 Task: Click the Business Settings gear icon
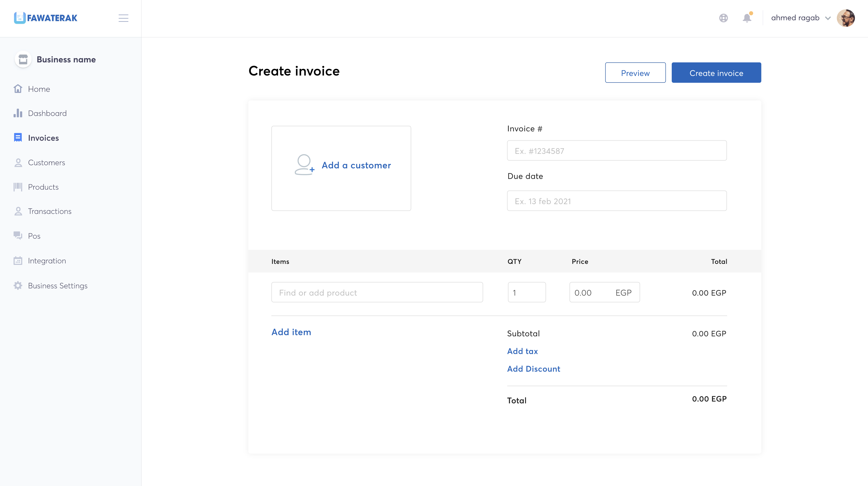[18, 286]
